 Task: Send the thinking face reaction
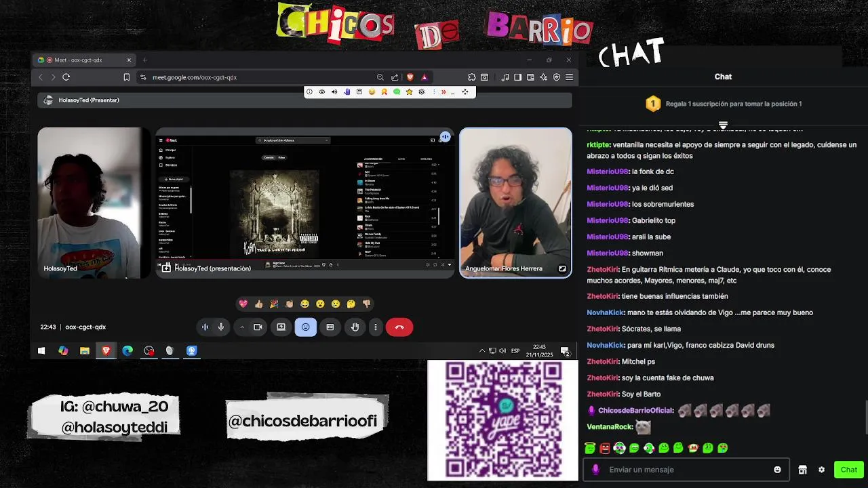351,304
